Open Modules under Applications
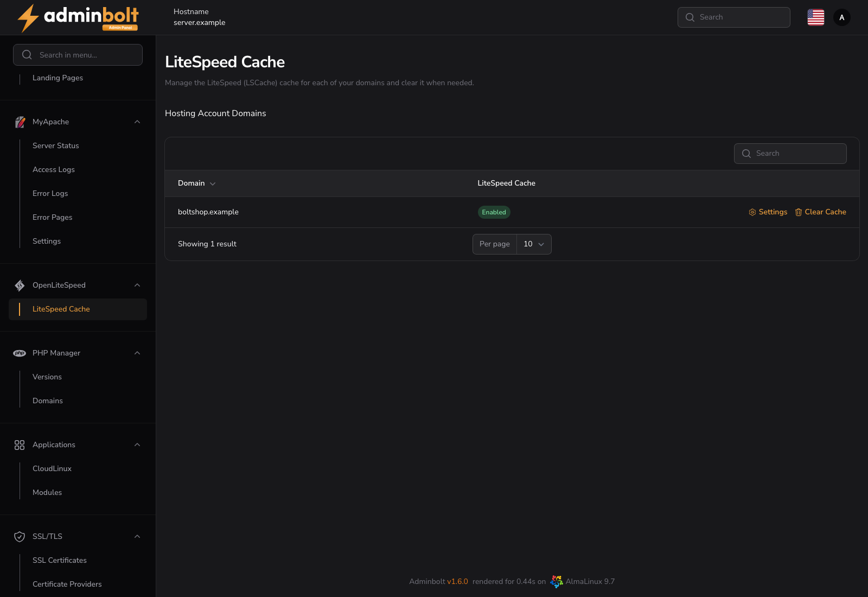868x597 pixels. click(x=47, y=493)
